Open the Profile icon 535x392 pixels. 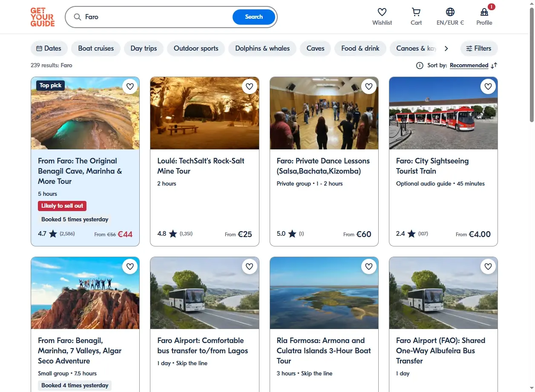(x=484, y=12)
